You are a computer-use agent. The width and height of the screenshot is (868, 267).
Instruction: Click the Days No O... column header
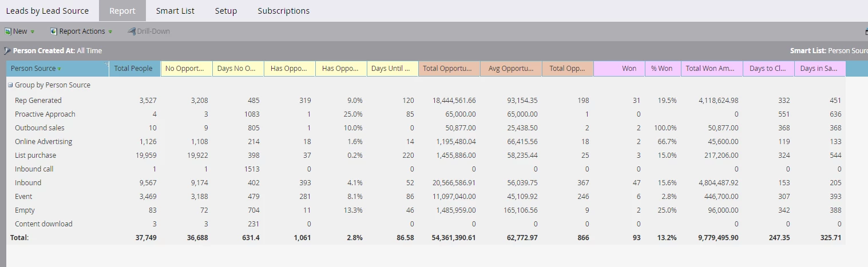point(237,69)
